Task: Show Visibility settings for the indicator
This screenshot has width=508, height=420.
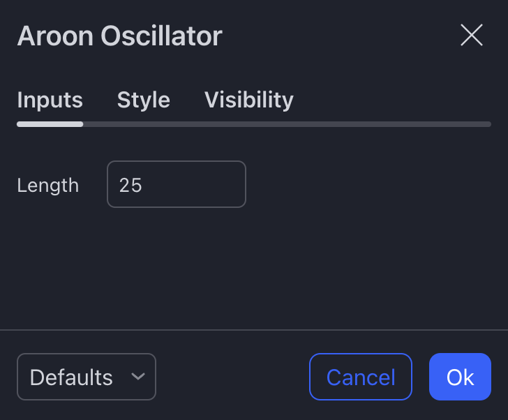Action: click(248, 100)
